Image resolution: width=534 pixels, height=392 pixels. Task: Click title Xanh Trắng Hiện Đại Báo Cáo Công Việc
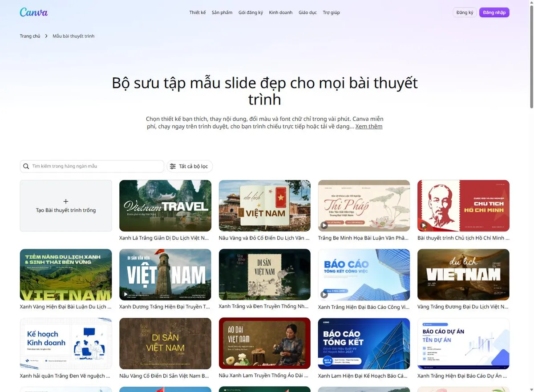pos(364,307)
